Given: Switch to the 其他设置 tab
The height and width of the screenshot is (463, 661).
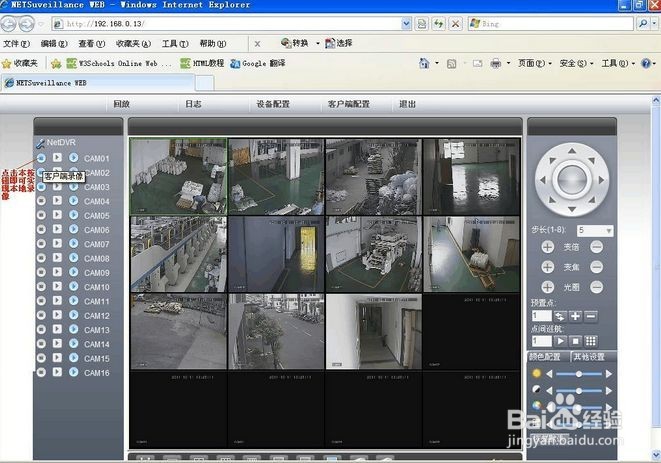Looking at the screenshot, I should pos(589,357).
